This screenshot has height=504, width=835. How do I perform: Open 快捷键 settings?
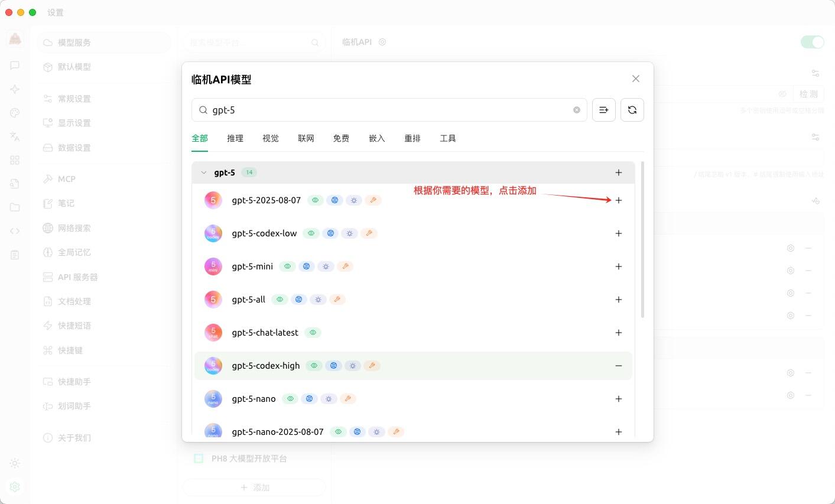[104, 350]
